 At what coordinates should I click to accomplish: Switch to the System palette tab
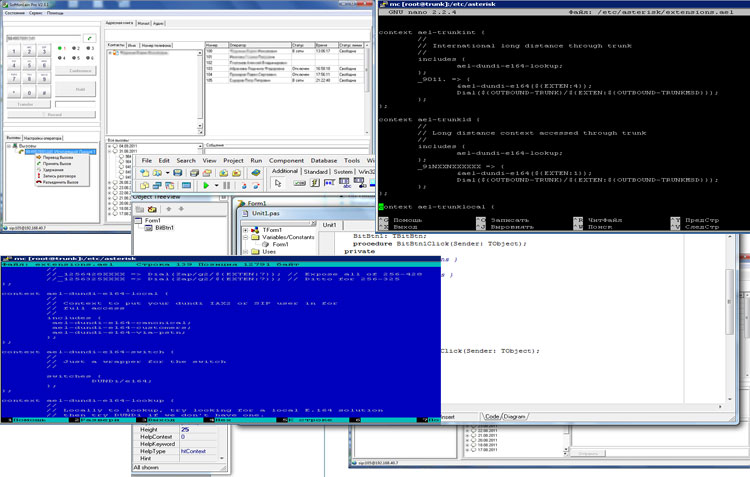click(x=343, y=172)
